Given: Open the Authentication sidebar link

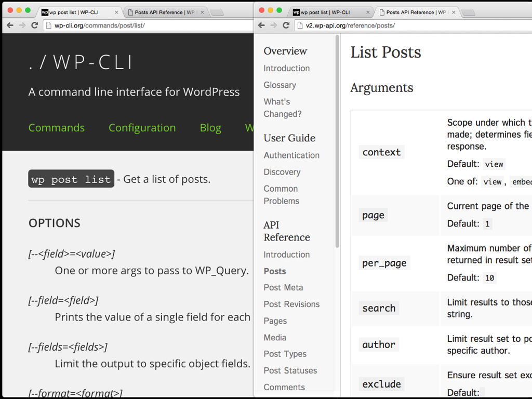Looking at the screenshot, I should pyautogui.click(x=291, y=155).
